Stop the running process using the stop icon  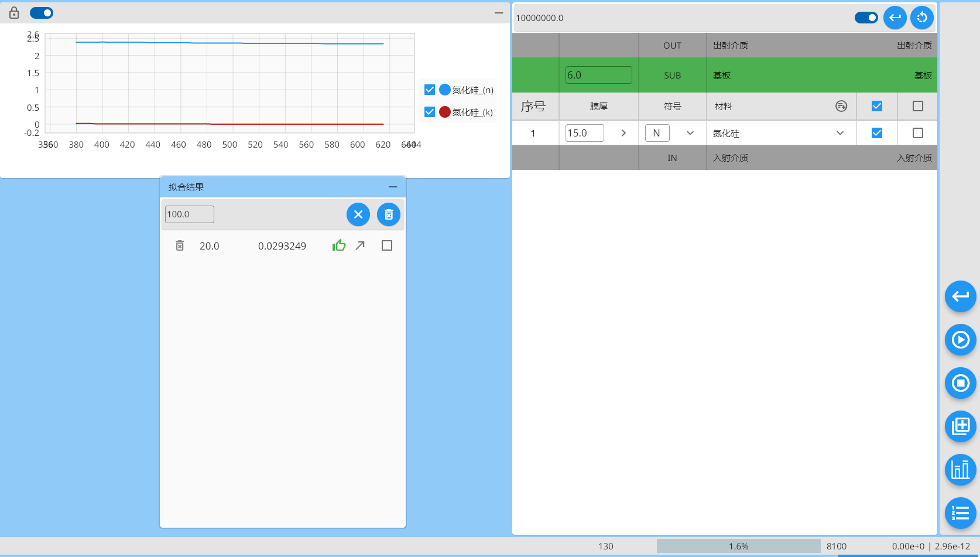pyautogui.click(x=960, y=383)
